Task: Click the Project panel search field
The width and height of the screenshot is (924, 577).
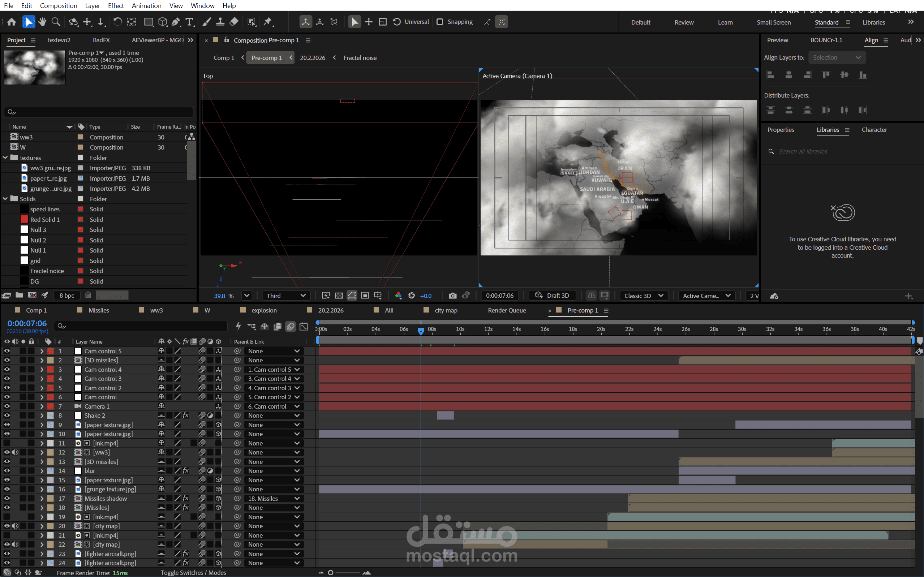Action: tap(98, 112)
